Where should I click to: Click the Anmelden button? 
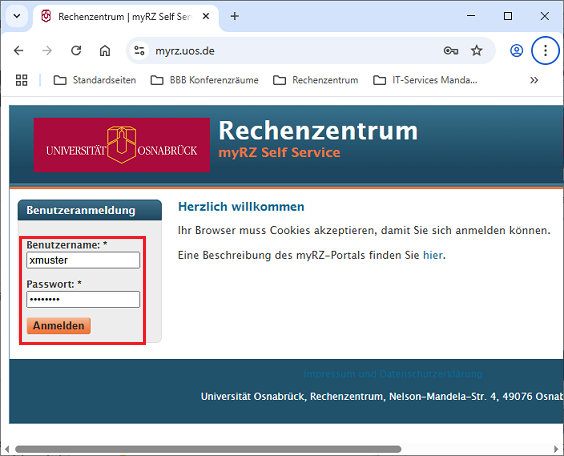click(59, 325)
